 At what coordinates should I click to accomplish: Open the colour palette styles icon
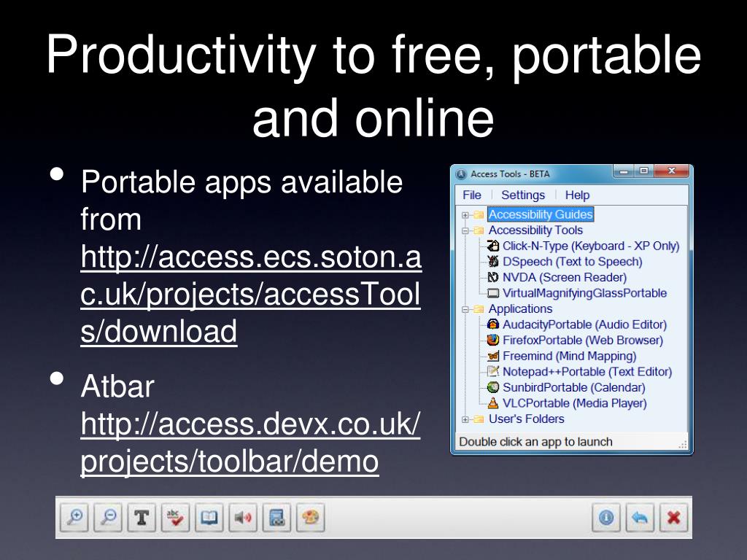click(310, 518)
